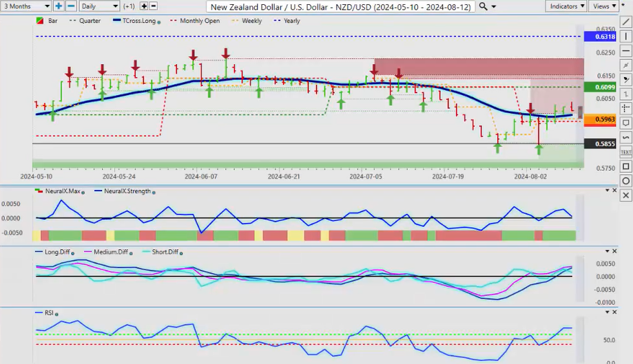Screen dimensions: 633x364
Task: Choose the TEXT annotation tool
Action: [x=625, y=151]
